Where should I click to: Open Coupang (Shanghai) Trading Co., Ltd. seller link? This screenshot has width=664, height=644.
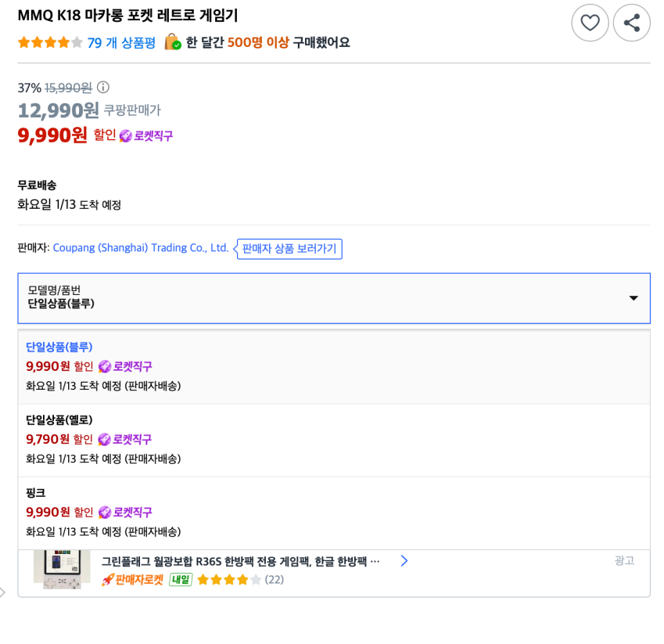coord(141,248)
